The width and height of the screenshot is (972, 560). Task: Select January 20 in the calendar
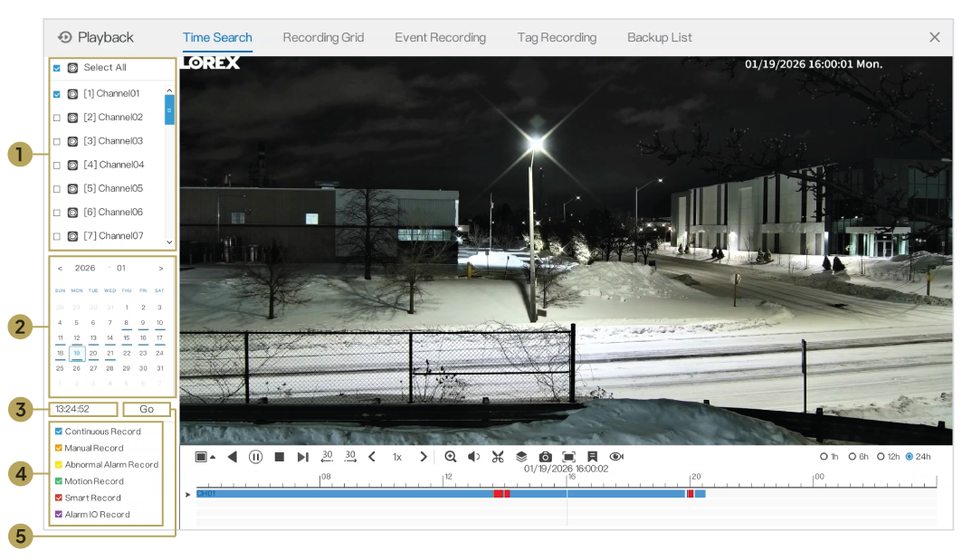(x=93, y=354)
